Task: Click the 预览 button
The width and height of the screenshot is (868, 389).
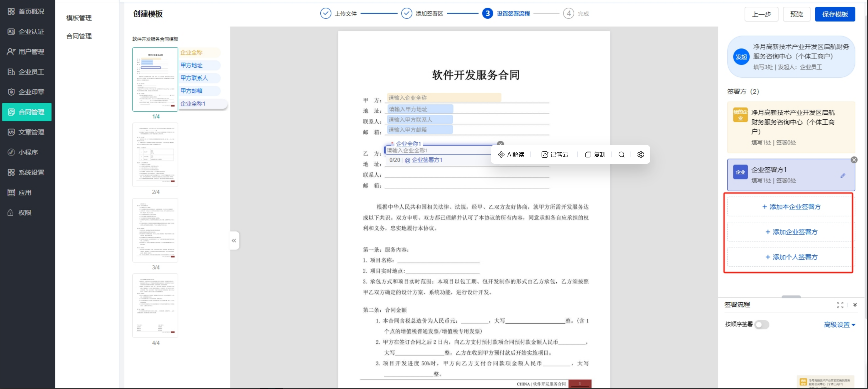Action: (797, 14)
